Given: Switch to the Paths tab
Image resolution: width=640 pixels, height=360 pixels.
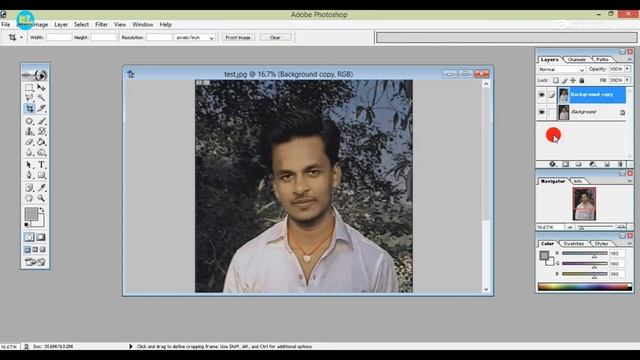Looking at the screenshot, I should (602, 60).
